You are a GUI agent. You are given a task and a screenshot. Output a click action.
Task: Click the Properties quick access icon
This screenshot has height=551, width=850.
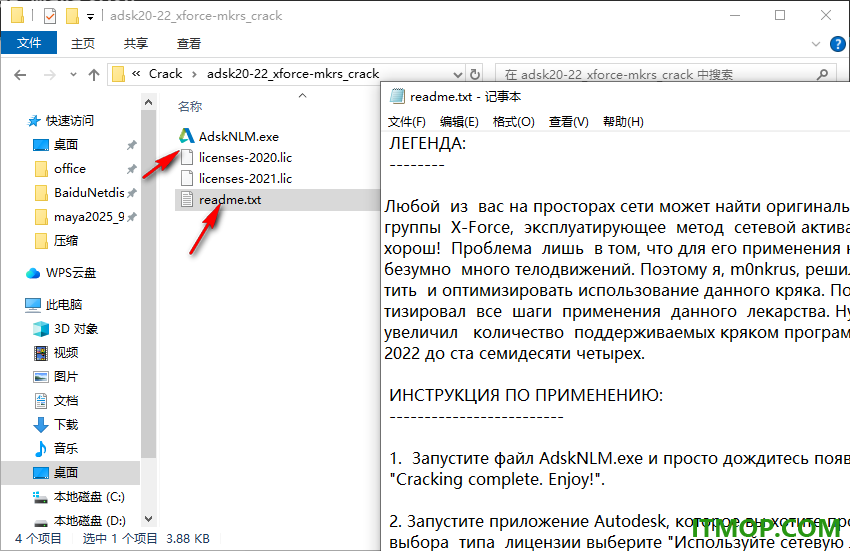[x=50, y=16]
